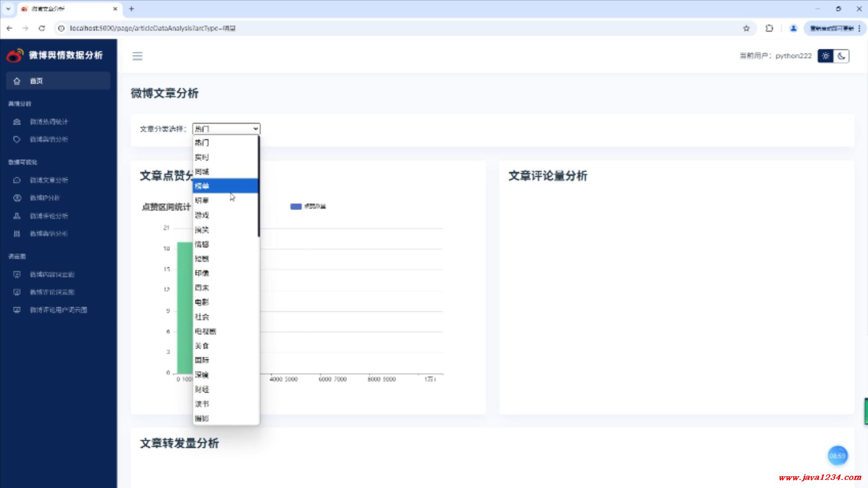The width and height of the screenshot is (868, 488).
Task: Click the 文章分类选择 dropdown box
Action: [226, 129]
